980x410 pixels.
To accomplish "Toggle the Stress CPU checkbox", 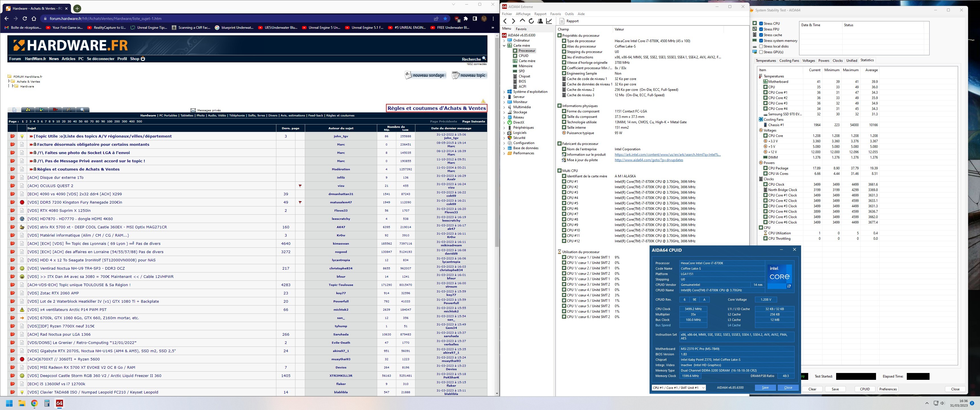I will 761,24.
